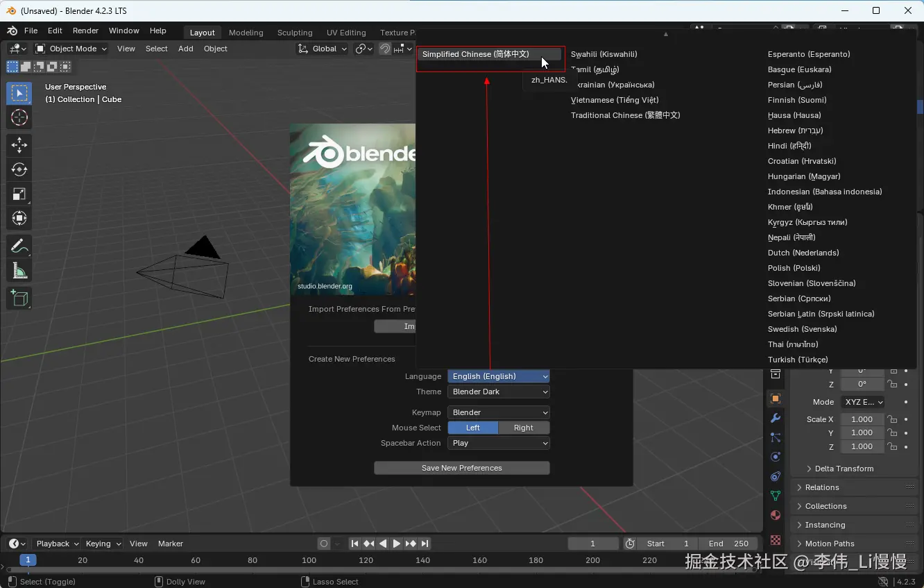Open the timeline Keying popover
This screenshot has height=588, width=924.
(103, 544)
